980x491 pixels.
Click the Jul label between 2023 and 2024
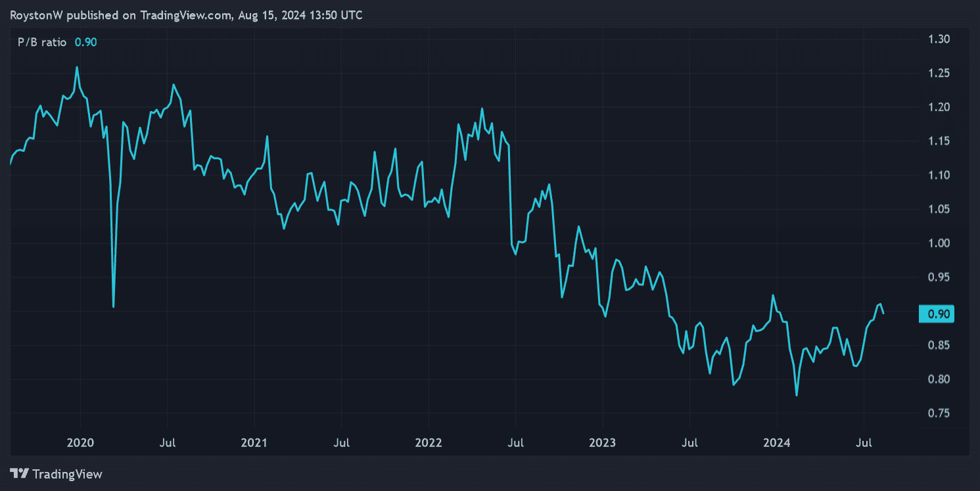[689, 442]
